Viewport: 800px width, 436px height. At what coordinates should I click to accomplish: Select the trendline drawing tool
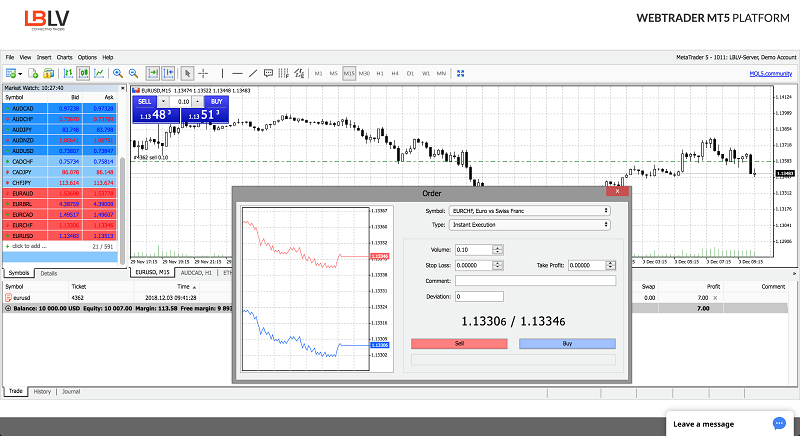[x=253, y=73]
